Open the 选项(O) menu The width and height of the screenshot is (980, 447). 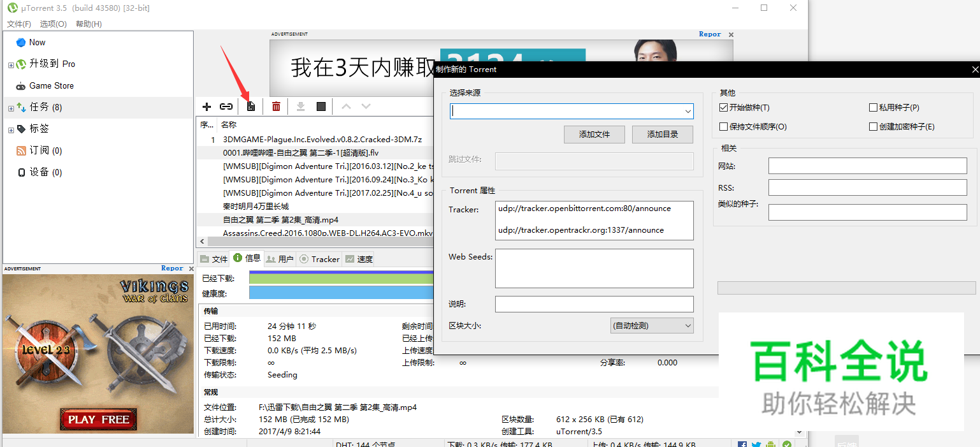[54, 24]
